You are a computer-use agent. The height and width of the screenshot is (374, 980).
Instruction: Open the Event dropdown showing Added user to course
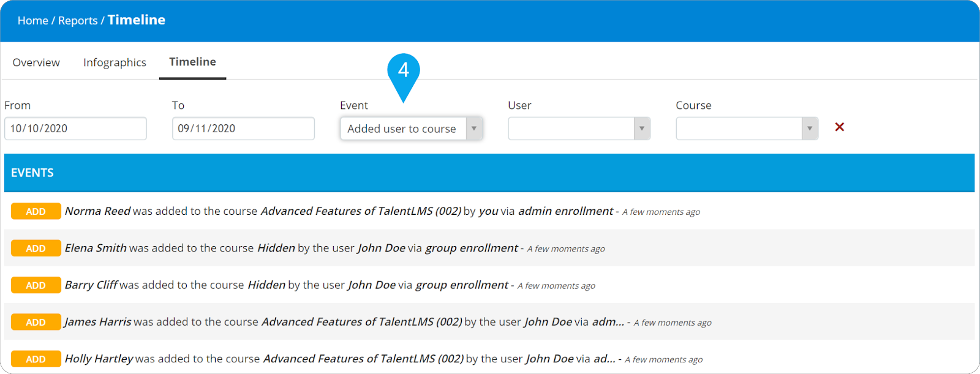(x=411, y=129)
